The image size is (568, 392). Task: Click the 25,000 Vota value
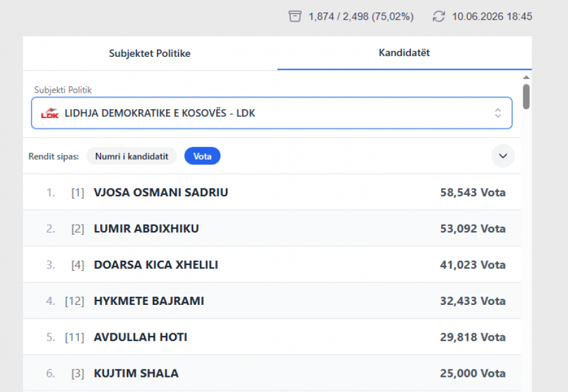[473, 374]
